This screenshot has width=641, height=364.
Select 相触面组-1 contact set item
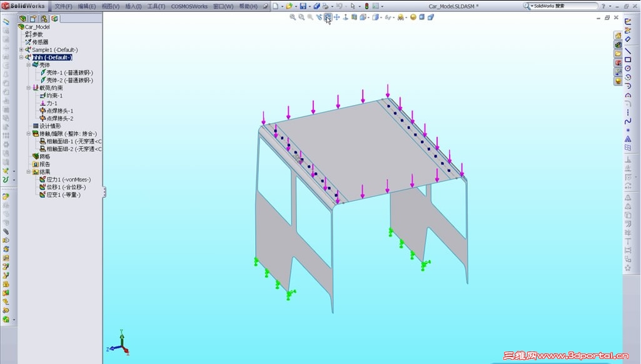pyautogui.click(x=70, y=141)
